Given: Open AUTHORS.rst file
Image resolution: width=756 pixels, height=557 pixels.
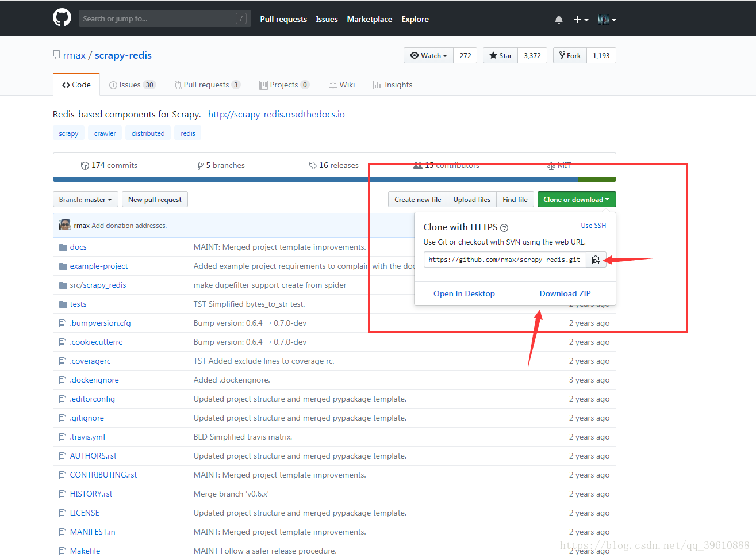Looking at the screenshot, I should tap(93, 456).
